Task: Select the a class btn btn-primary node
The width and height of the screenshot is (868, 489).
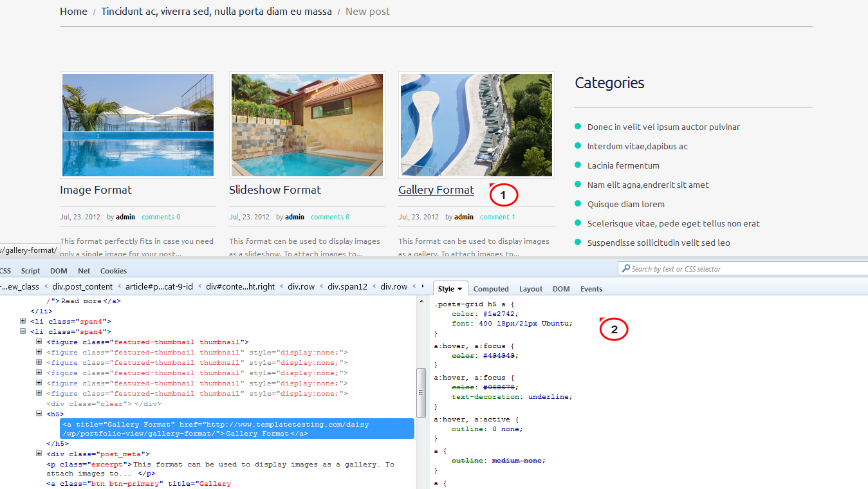Action: click(138, 483)
